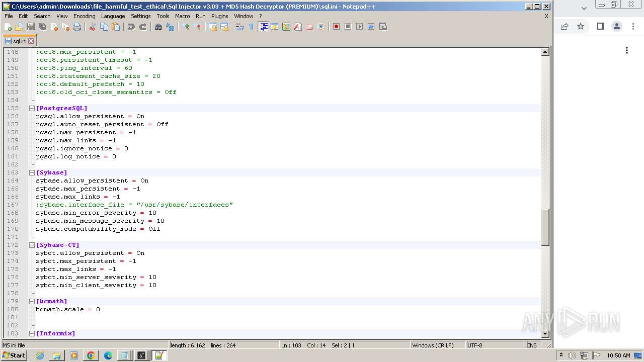Image resolution: width=644 pixels, height=362 pixels.
Task: Close all documents using toolbar icon
Action: pos(65,27)
